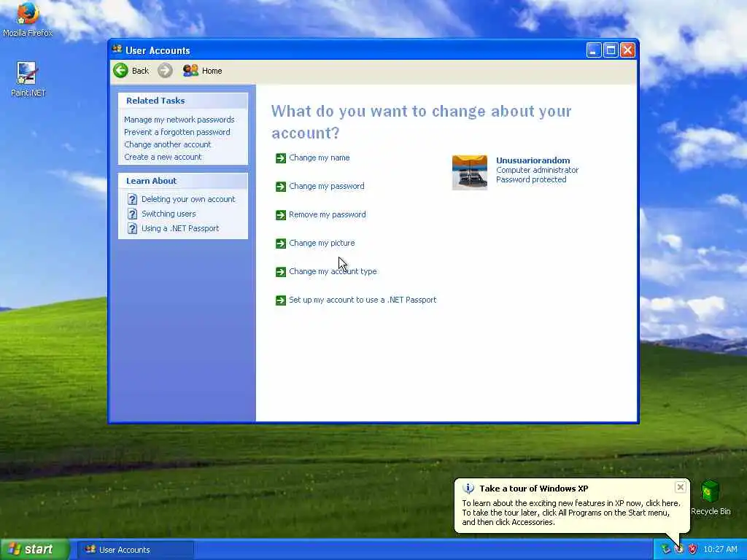Click the leftmost system tray icon

(665, 550)
